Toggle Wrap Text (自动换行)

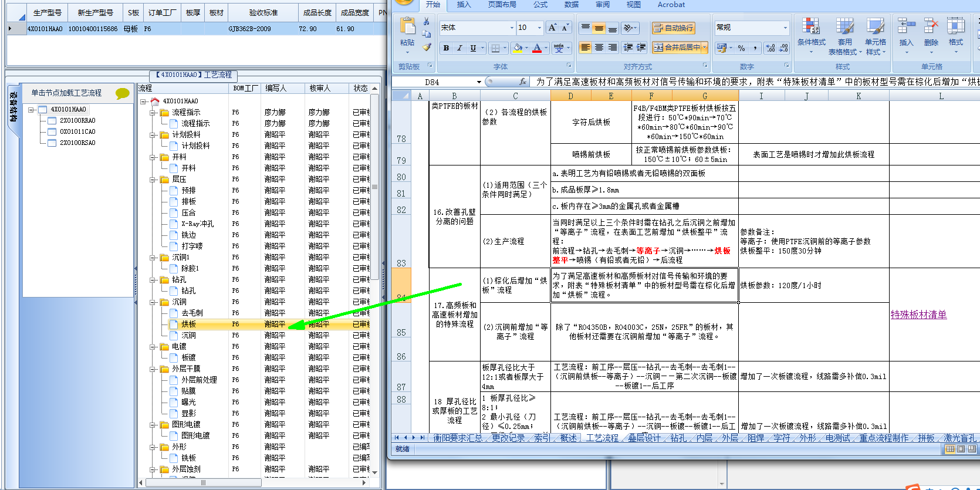pyautogui.click(x=674, y=28)
